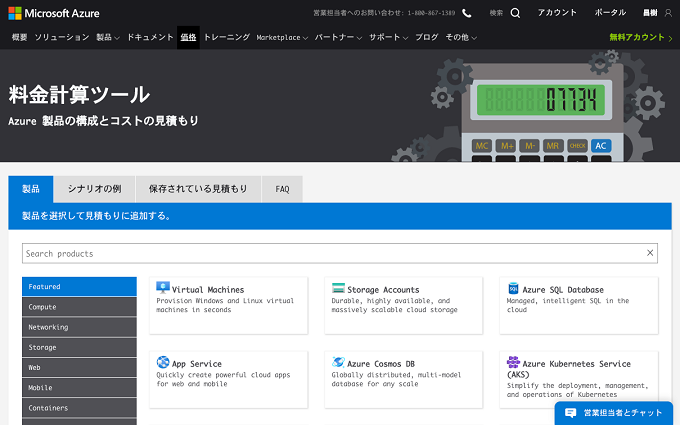Clear the search field with the X icon
680x425 pixels.
(650, 253)
